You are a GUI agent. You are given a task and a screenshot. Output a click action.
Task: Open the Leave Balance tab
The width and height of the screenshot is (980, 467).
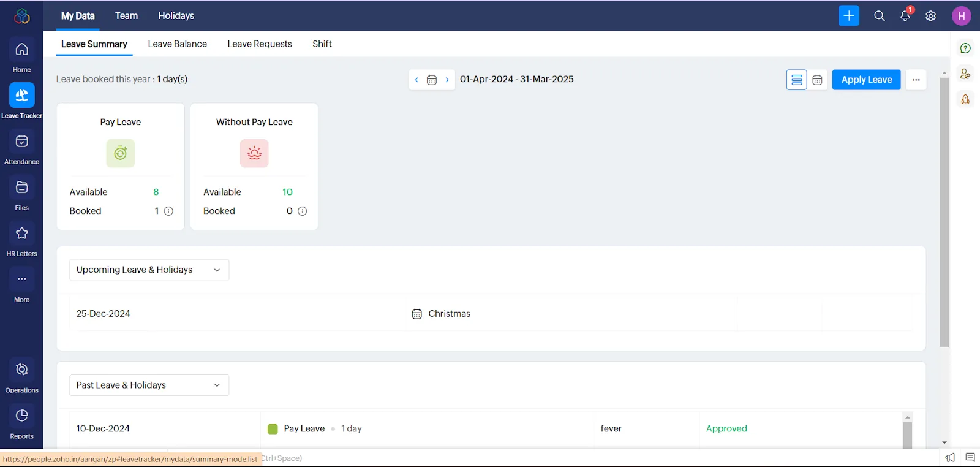click(x=178, y=44)
